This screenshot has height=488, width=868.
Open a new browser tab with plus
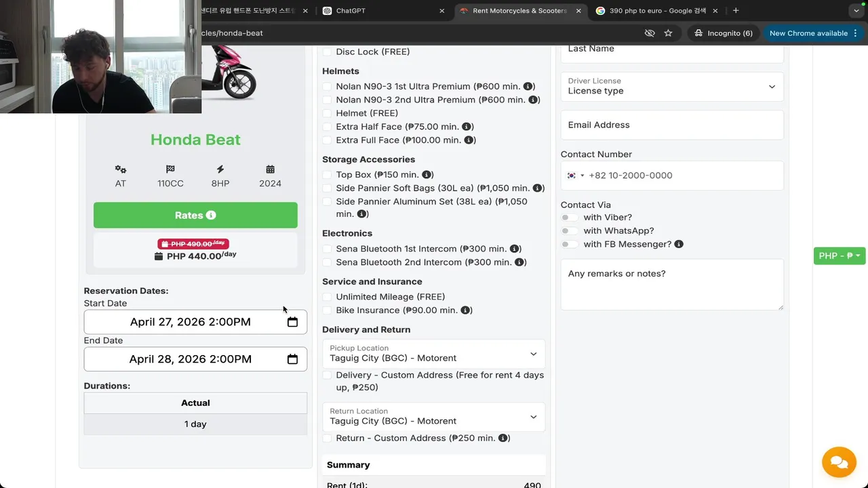736,11
